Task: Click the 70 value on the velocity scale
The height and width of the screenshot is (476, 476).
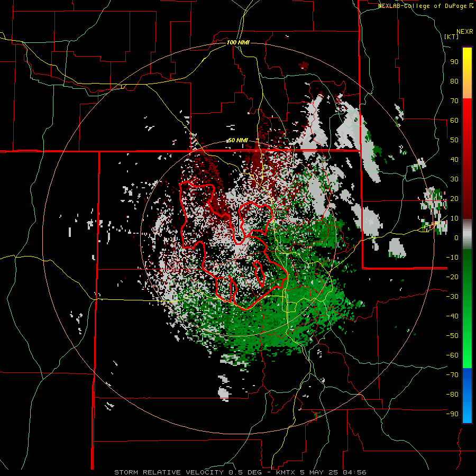Action: 454,101
